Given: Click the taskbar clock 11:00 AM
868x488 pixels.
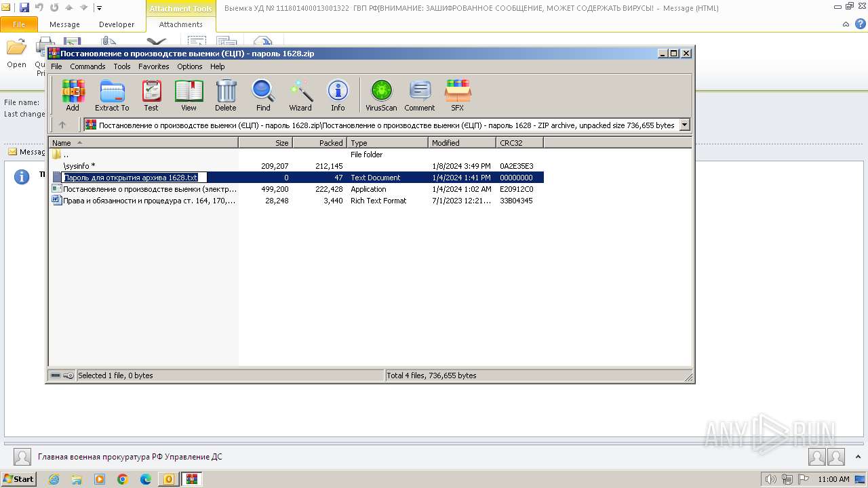Looking at the screenshot, I should [833, 479].
